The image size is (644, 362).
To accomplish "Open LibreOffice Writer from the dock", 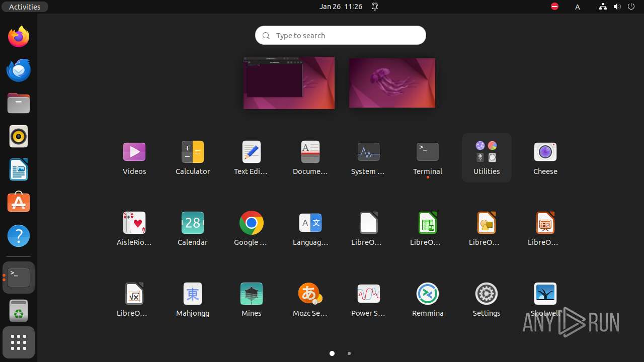I will (x=19, y=169).
